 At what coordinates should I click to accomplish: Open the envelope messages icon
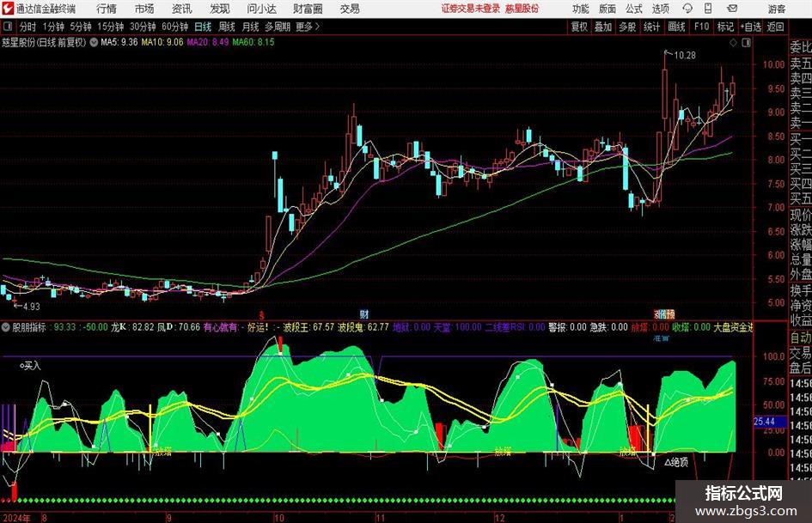(x=732, y=9)
